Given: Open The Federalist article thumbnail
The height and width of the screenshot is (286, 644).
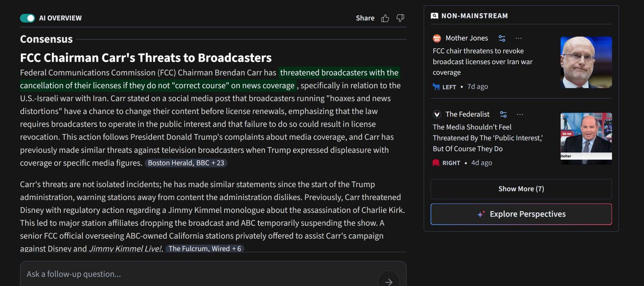Looking at the screenshot, I should pos(586,138).
